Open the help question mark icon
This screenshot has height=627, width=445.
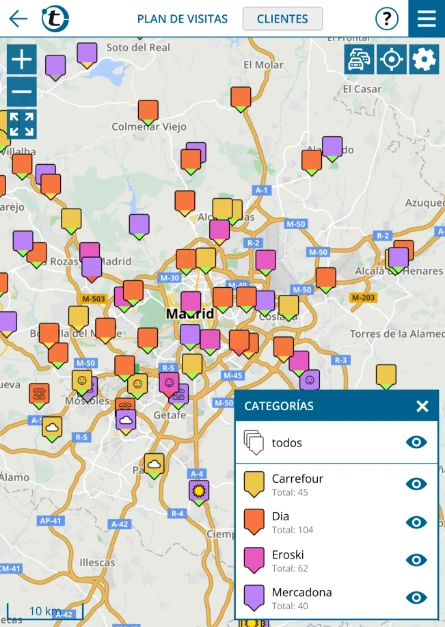386,18
